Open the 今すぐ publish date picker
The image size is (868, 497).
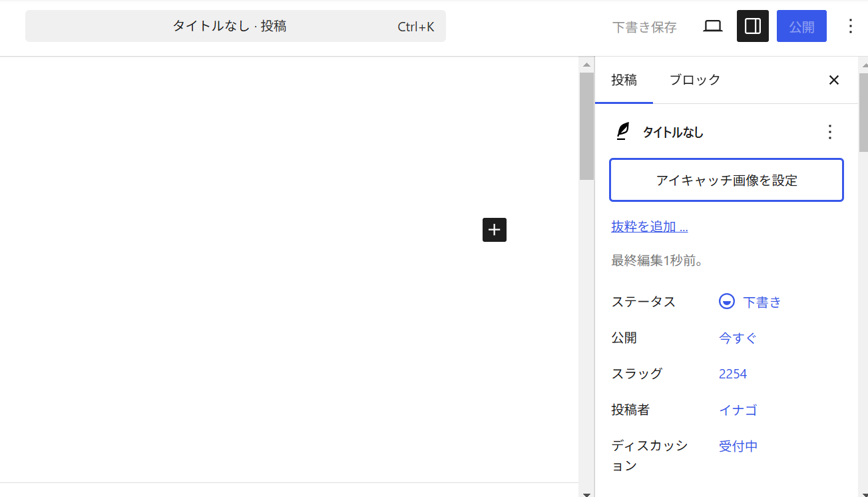[738, 338]
